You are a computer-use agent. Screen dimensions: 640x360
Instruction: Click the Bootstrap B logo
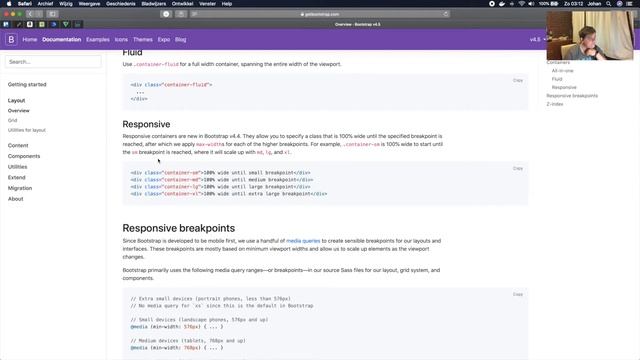pos(11,40)
